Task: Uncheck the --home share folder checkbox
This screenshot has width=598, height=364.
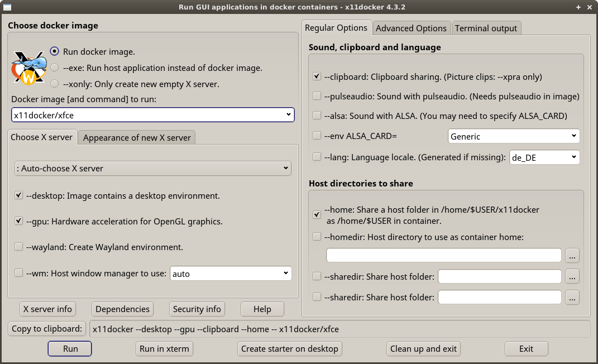Action: coord(317,214)
